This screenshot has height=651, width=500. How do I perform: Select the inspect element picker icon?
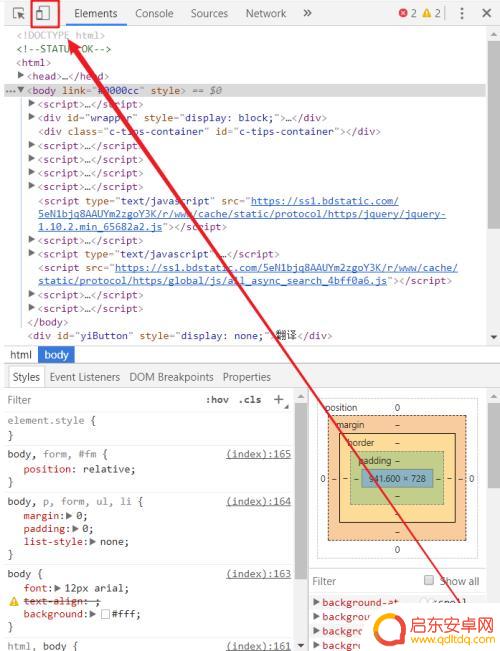pyautogui.click(x=18, y=13)
